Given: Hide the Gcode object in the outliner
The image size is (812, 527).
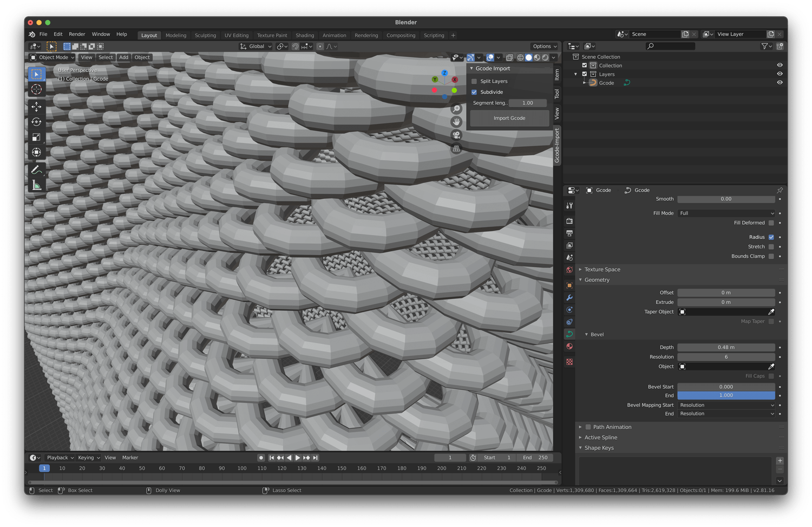Looking at the screenshot, I should click(x=780, y=82).
